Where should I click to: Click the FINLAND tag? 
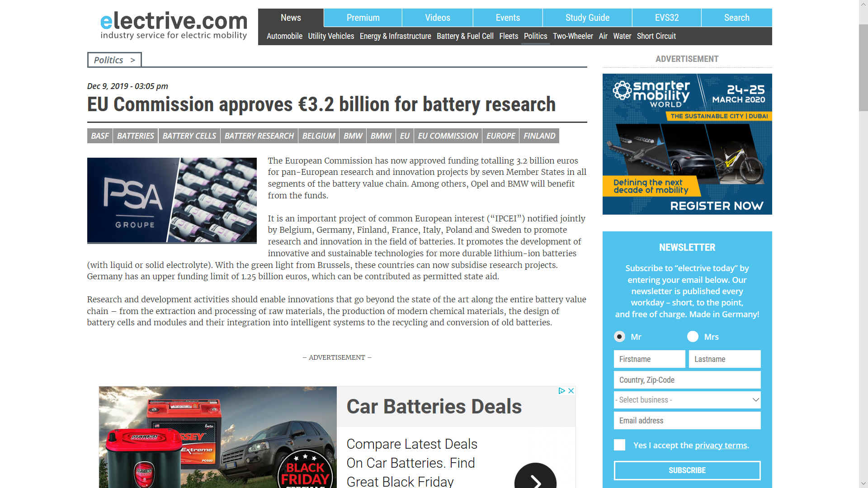[539, 136]
